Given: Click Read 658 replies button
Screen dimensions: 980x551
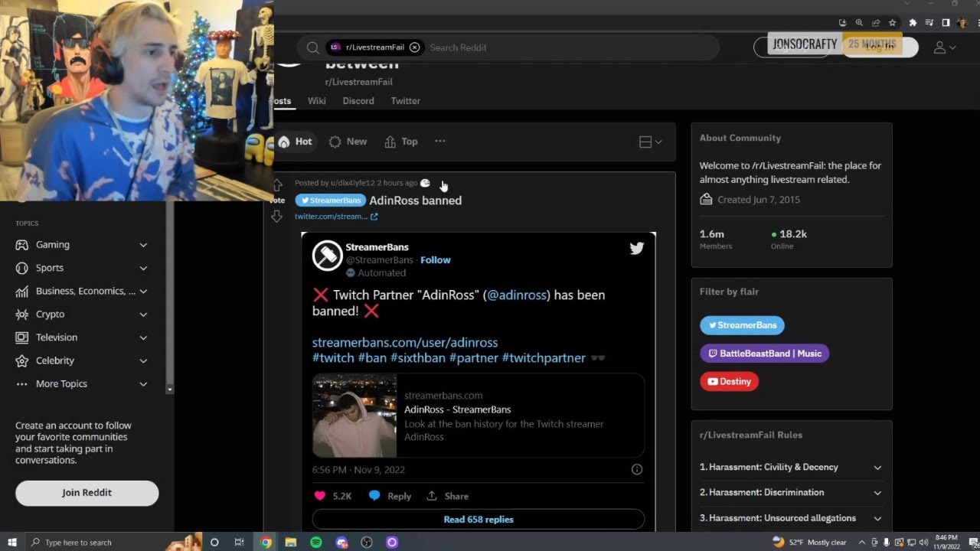Looking at the screenshot, I should (x=479, y=520).
